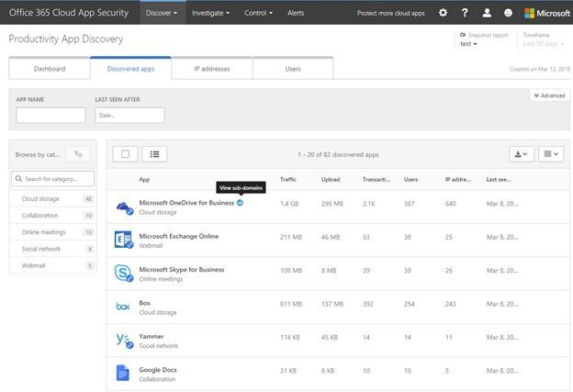The height and width of the screenshot is (392, 573).
Task: Open the Users tab
Action: (293, 69)
